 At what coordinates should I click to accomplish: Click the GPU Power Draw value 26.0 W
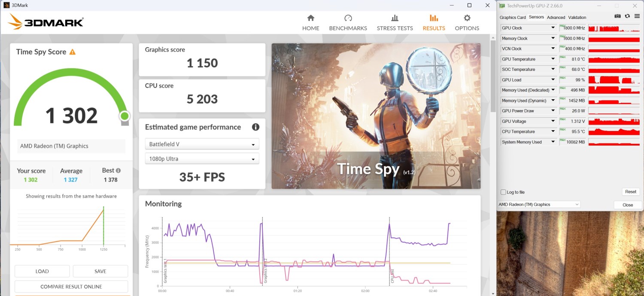coord(578,111)
